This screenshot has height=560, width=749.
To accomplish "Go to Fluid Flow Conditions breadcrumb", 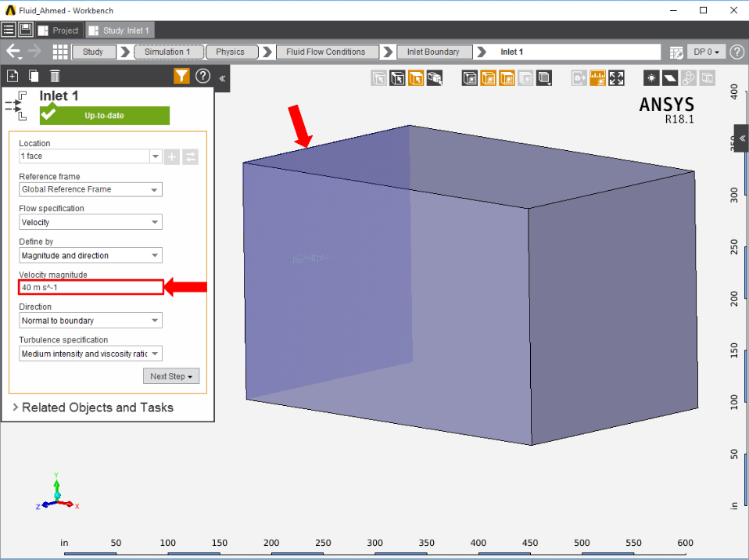I will tap(327, 52).
